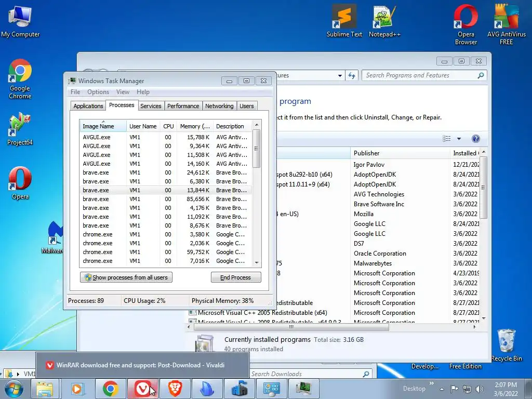Sort by Description column header

click(232, 126)
